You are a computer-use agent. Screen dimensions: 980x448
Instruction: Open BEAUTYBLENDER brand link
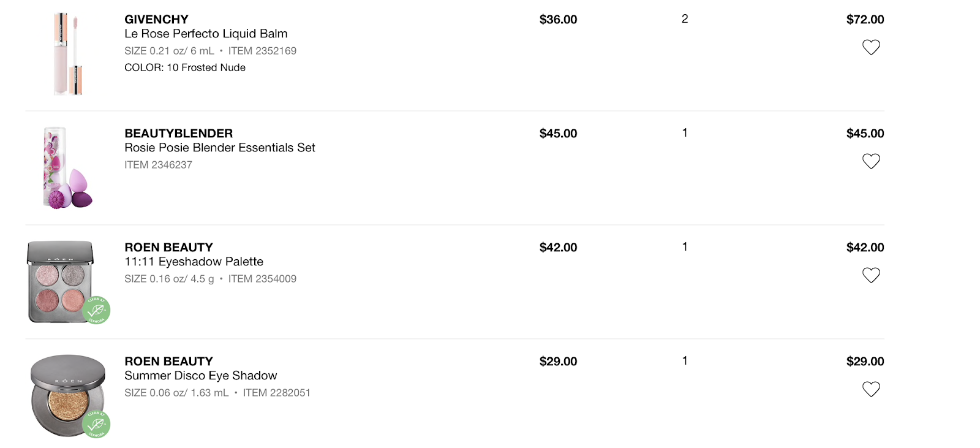178,134
